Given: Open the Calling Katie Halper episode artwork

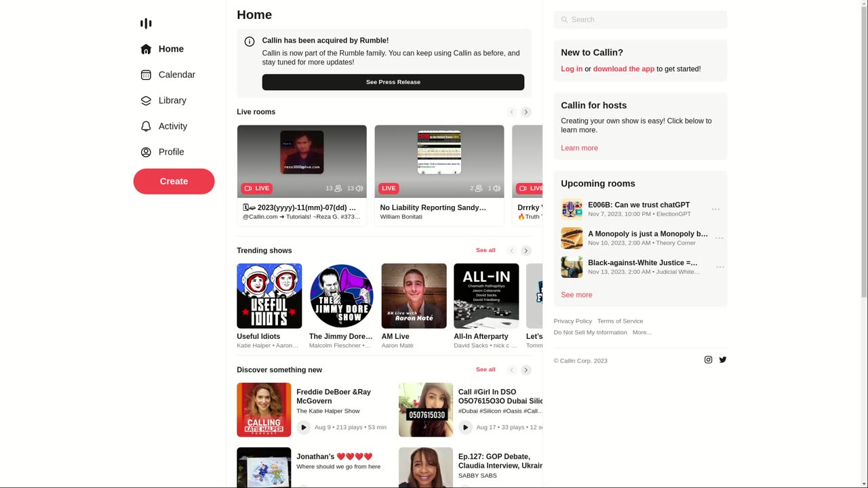Looking at the screenshot, I should (x=264, y=410).
